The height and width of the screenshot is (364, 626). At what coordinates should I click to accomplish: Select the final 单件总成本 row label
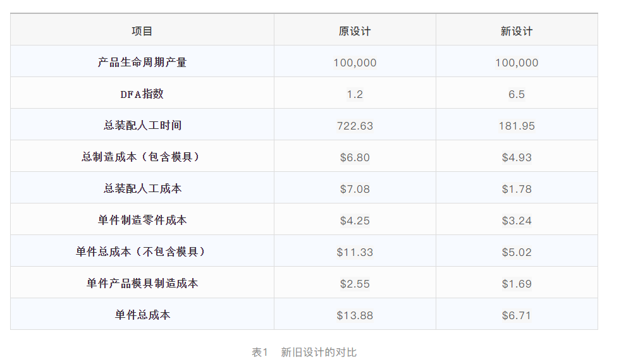click(142, 315)
